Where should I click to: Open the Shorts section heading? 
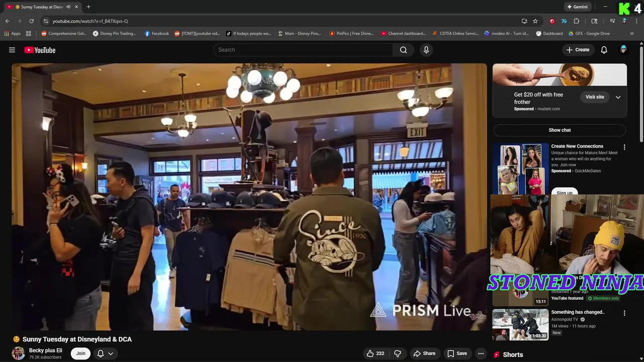click(x=513, y=354)
